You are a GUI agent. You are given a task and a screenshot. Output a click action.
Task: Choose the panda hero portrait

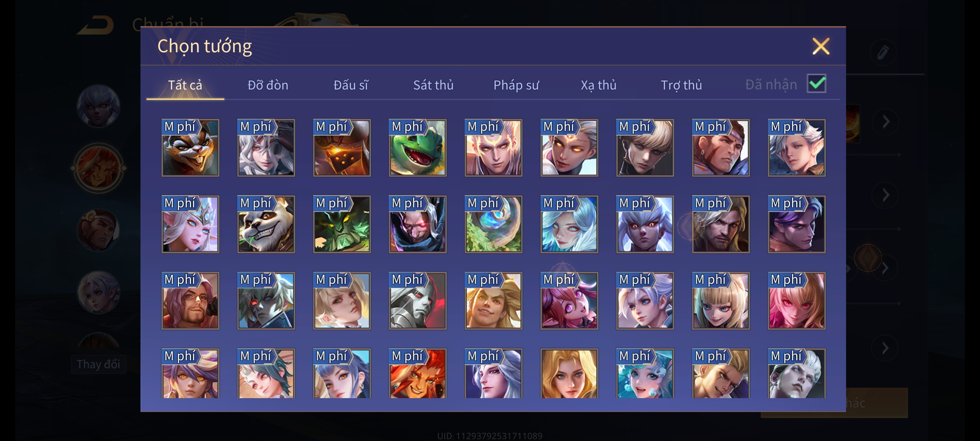pyautogui.click(x=266, y=224)
